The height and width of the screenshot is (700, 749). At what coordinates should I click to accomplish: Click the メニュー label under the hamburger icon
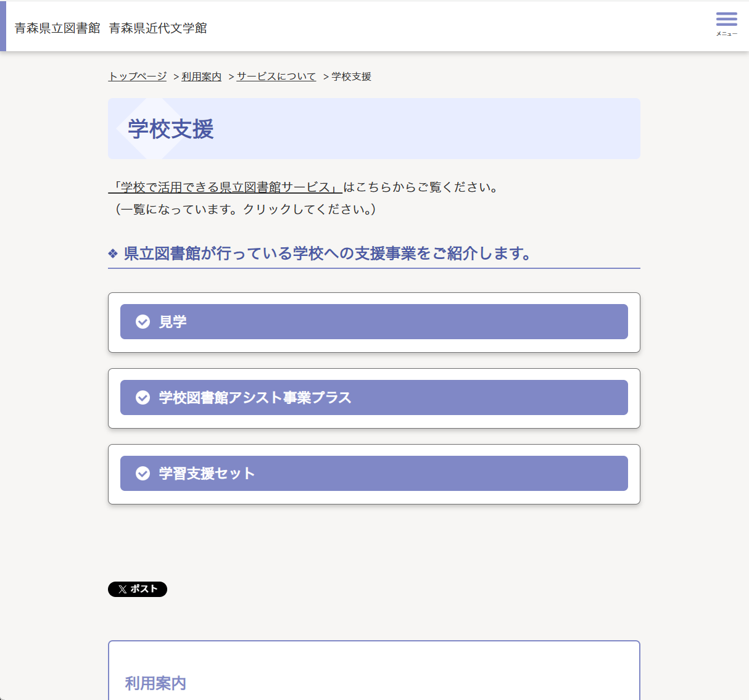[x=726, y=33]
